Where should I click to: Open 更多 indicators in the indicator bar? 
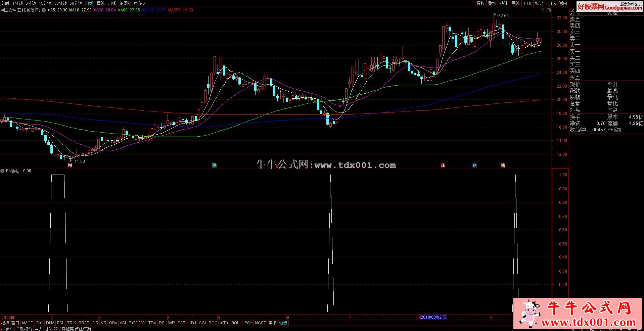(272, 323)
